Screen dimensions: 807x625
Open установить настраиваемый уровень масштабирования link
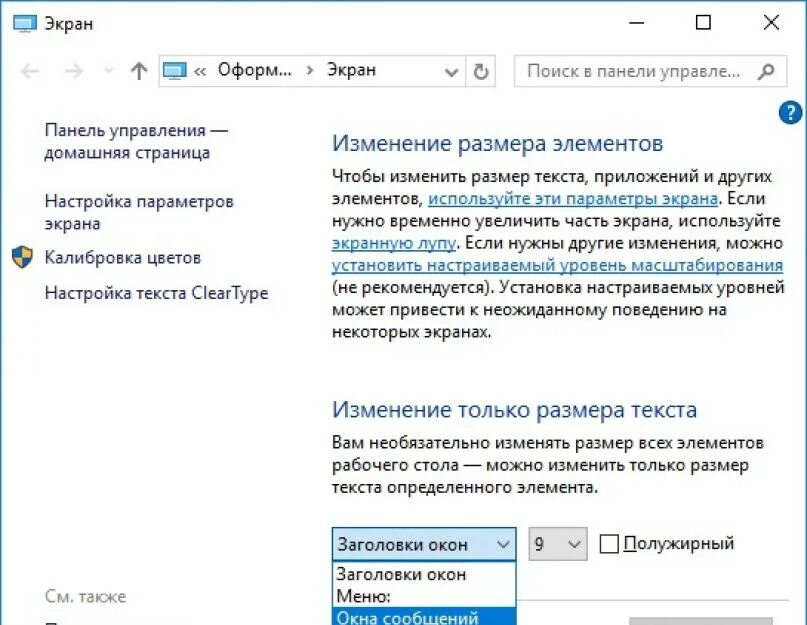point(557,265)
